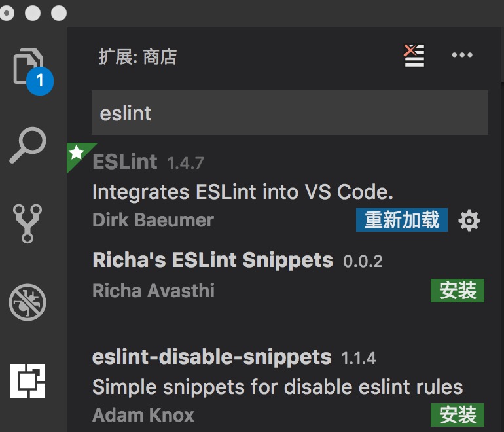
Task: Click the blue badge showing 1
Action: point(40,81)
